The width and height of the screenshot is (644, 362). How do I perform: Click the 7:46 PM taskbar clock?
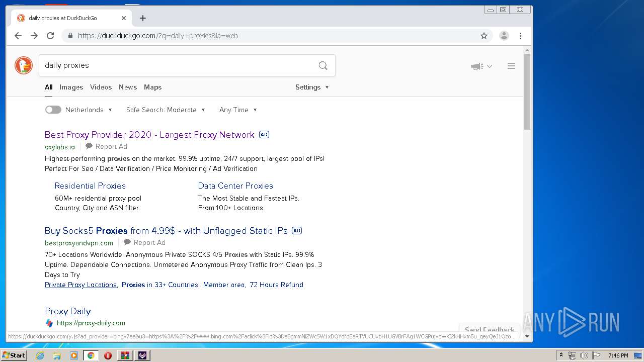coord(618,355)
